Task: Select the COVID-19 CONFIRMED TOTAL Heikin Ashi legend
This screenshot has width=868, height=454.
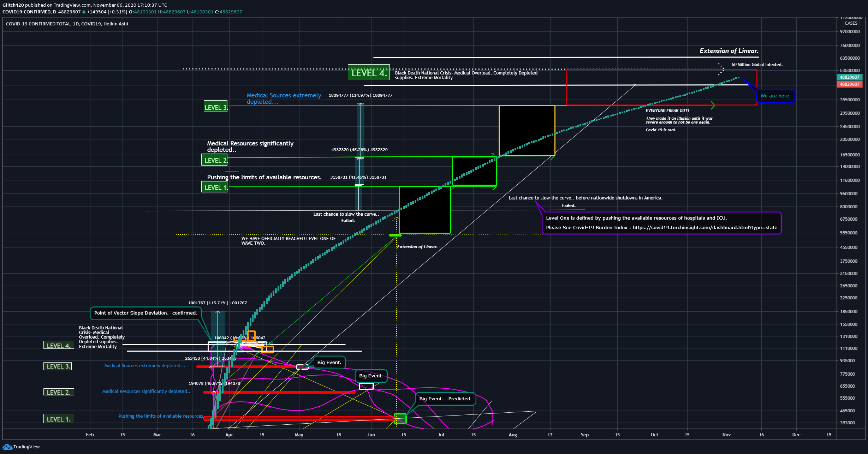Action: (x=67, y=24)
